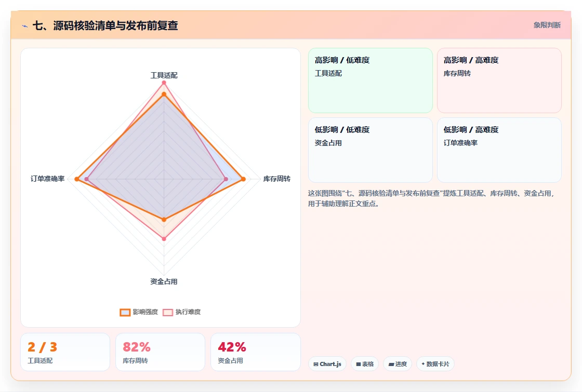Open the 高影响 / 低难度 quadrant card
This screenshot has height=392, width=582.
pyautogui.click(x=371, y=80)
